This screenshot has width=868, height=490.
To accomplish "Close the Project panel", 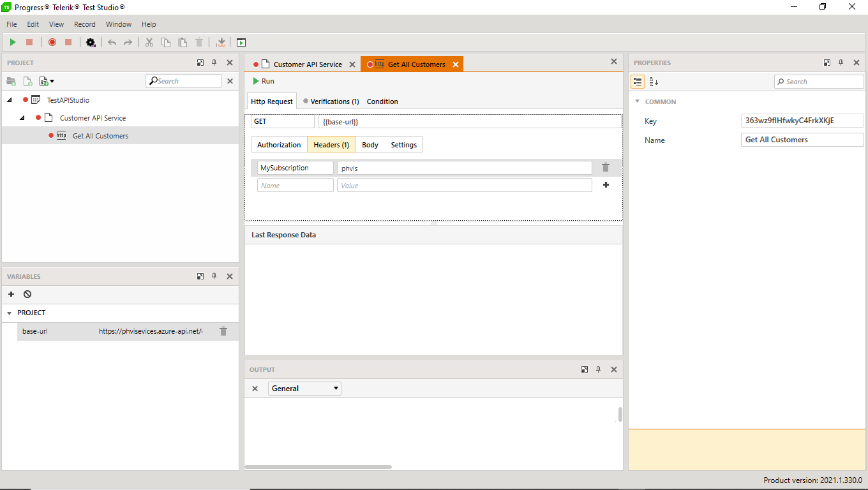I will 230,63.
